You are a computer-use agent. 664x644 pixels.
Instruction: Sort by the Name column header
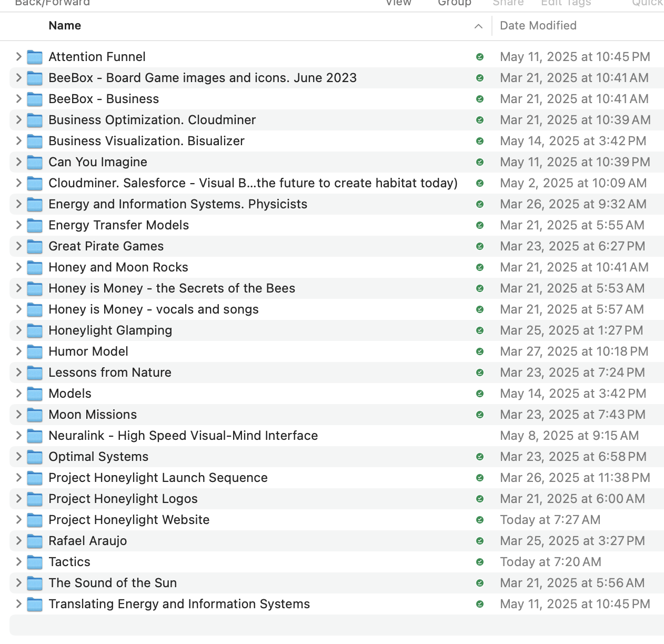[65, 26]
